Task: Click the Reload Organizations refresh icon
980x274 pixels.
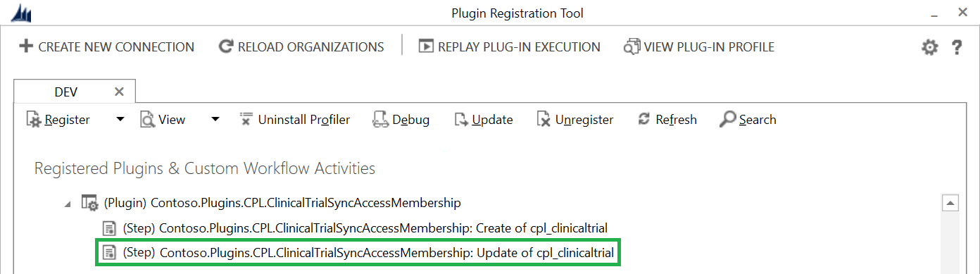Action: click(x=225, y=46)
